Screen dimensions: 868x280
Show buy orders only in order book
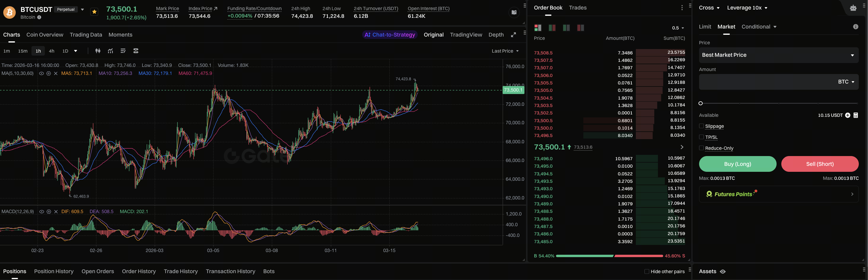566,28
